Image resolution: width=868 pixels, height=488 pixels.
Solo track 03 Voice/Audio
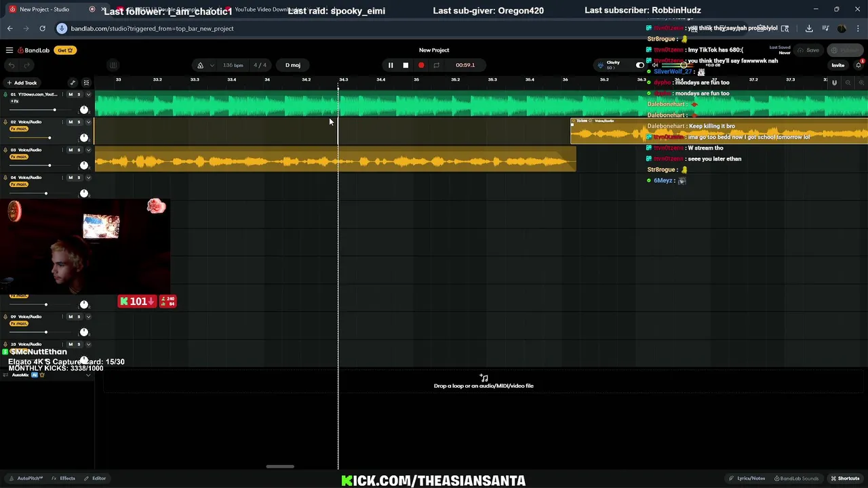pyautogui.click(x=79, y=150)
